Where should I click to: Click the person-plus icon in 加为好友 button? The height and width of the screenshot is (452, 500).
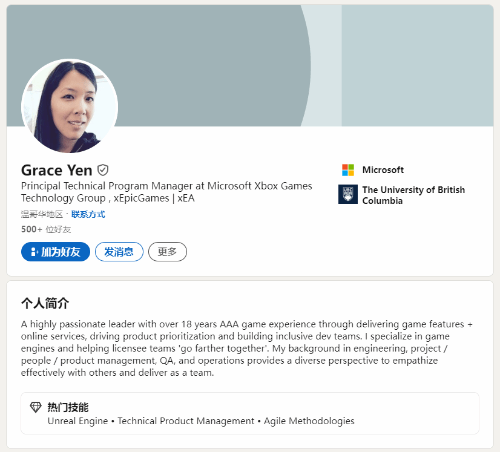(34, 252)
